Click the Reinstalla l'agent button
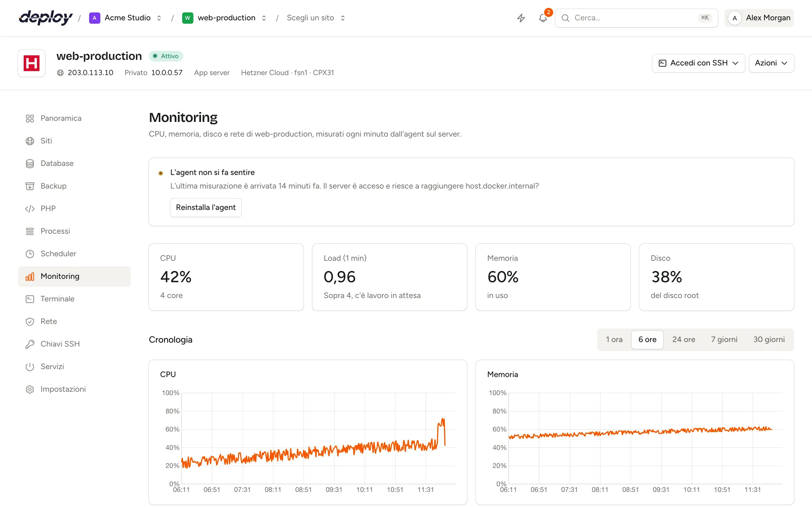The width and height of the screenshot is (812, 508). 206,208
